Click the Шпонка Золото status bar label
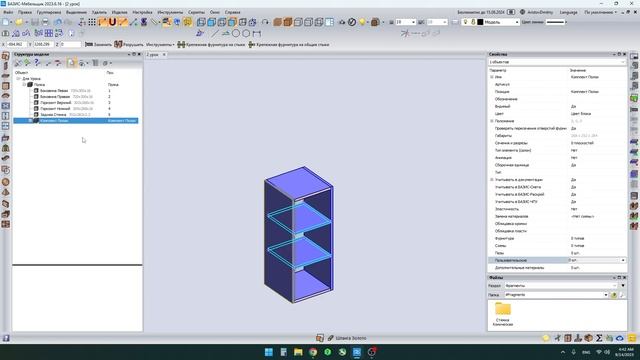 pyautogui.click(x=351, y=338)
